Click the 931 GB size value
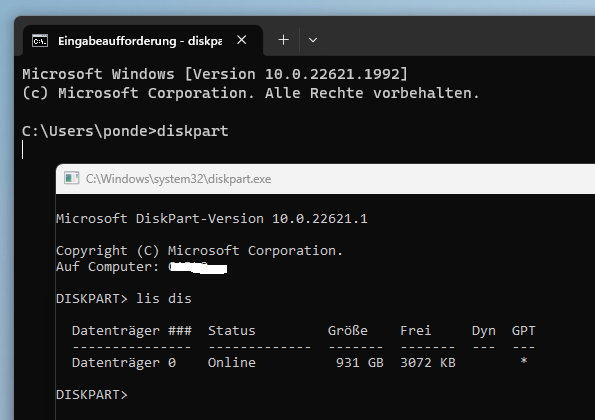The image size is (595, 420). coord(360,363)
